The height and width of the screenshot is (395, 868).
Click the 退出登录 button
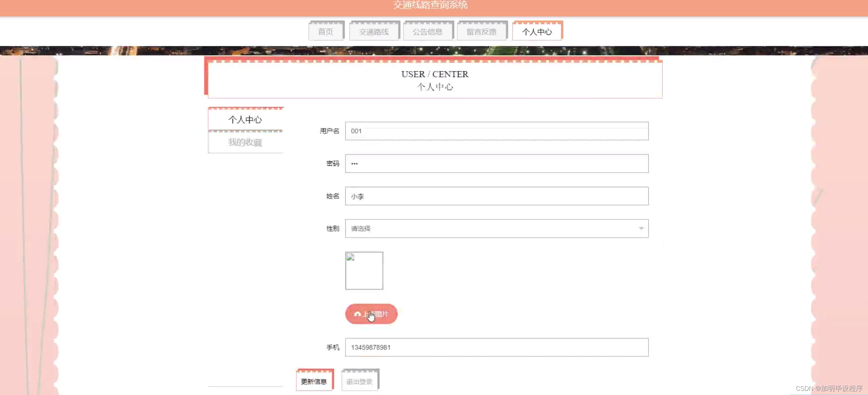click(x=360, y=381)
